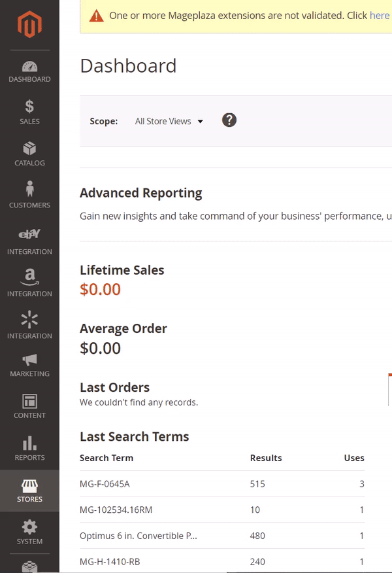The image size is (392, 573).
Task: Open the eBay Integration menu
Action: coord(29,240)
